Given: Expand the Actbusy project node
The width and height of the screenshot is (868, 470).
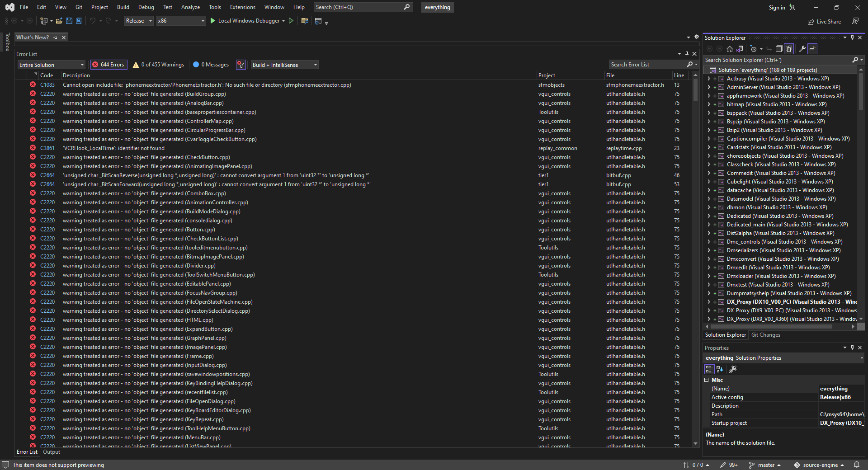Looking at the screenshot, I should pyautogui.click(x=709, y=79).
